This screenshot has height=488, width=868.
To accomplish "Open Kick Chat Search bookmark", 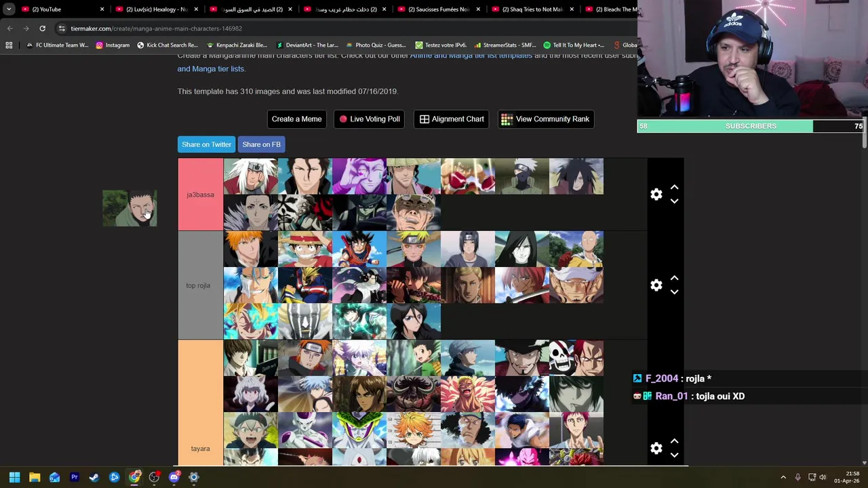I will tap(167, 45).
